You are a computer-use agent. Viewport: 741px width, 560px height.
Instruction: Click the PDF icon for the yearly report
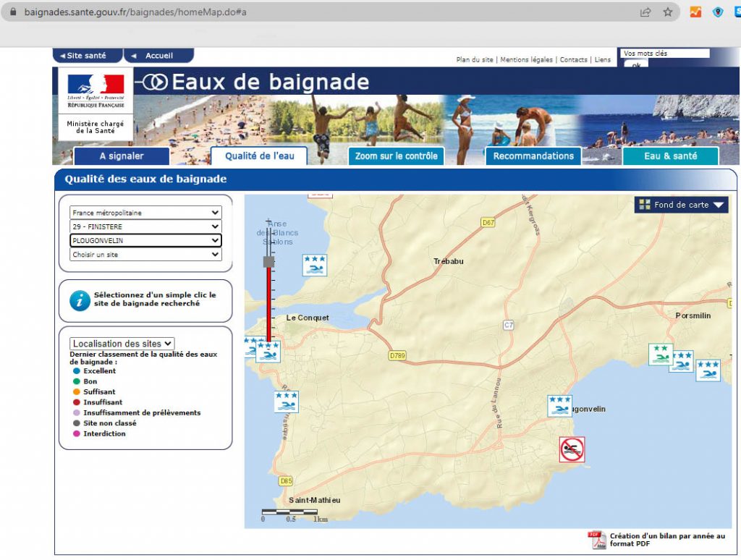pos(597,540)
